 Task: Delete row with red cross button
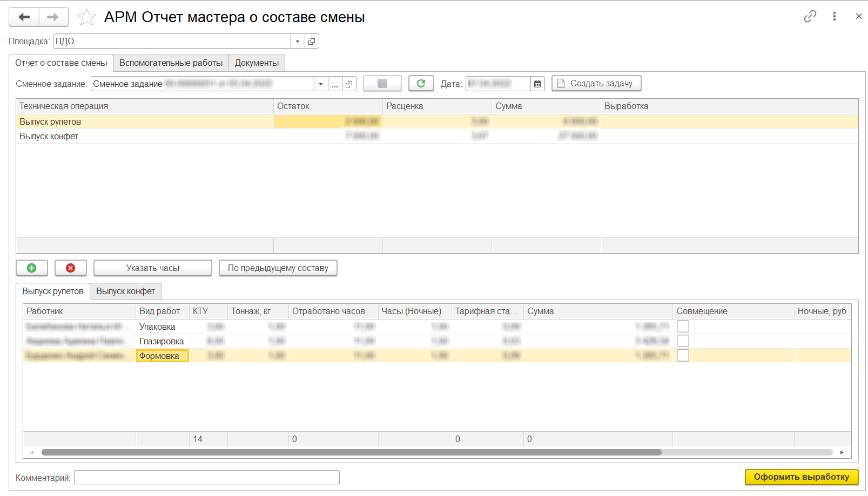point(70,268)
